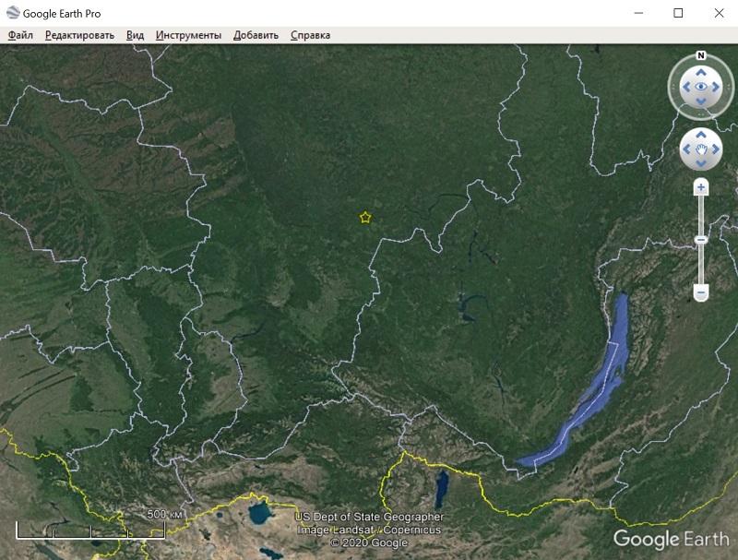Select the yellow star placemark on map
Screen dimensions: 738x560
(x=365, y=218)
